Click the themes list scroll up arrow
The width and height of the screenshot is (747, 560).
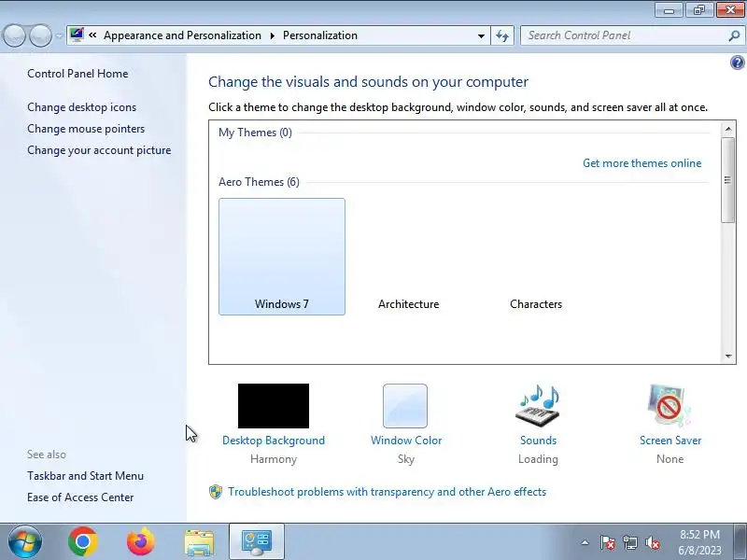(728, 129)
